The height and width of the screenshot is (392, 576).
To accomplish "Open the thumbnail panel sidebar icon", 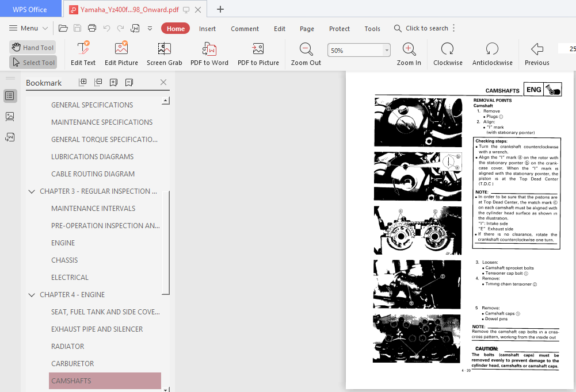I will pos(10,117).
